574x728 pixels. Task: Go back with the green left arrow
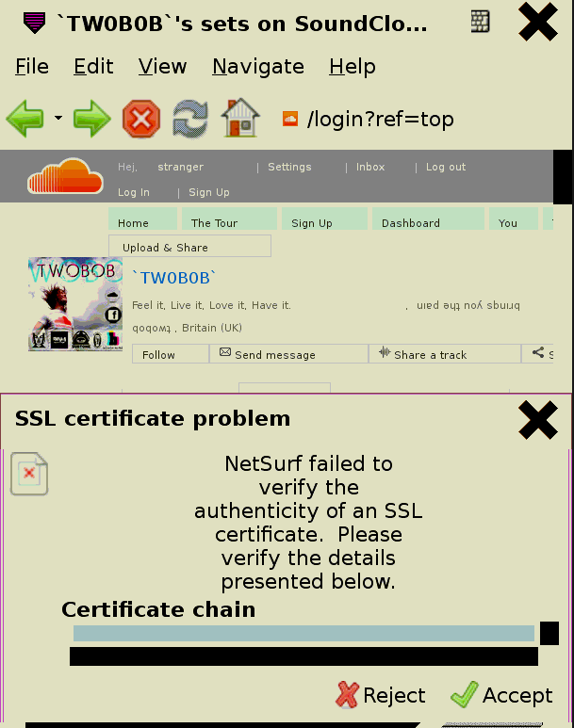point(25,119)
